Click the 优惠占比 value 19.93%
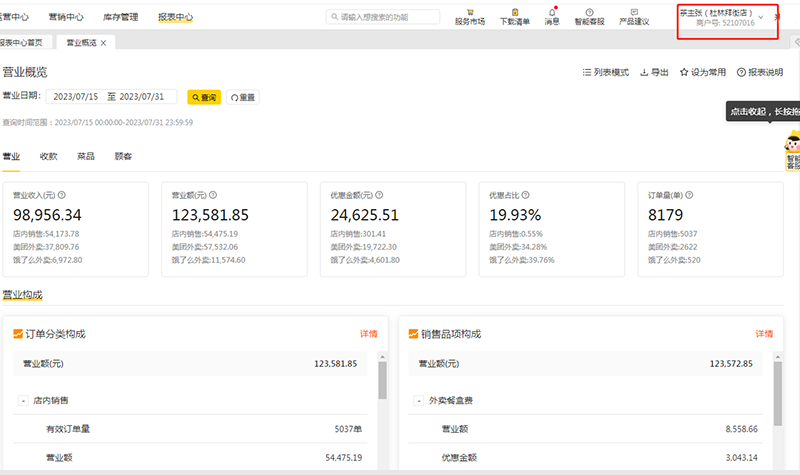 (515, 215)
